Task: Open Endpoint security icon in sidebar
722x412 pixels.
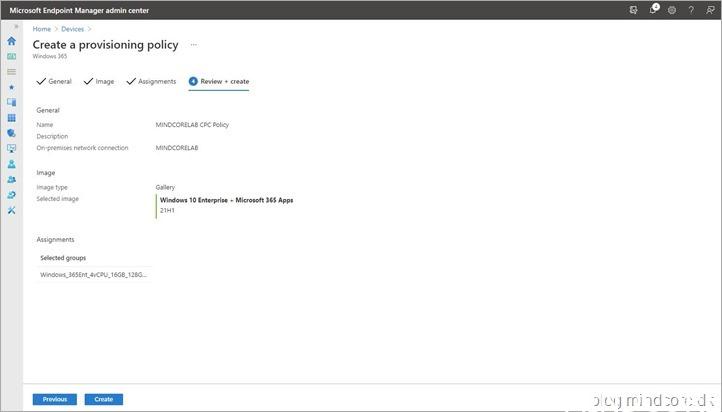Action: (11, 133)
